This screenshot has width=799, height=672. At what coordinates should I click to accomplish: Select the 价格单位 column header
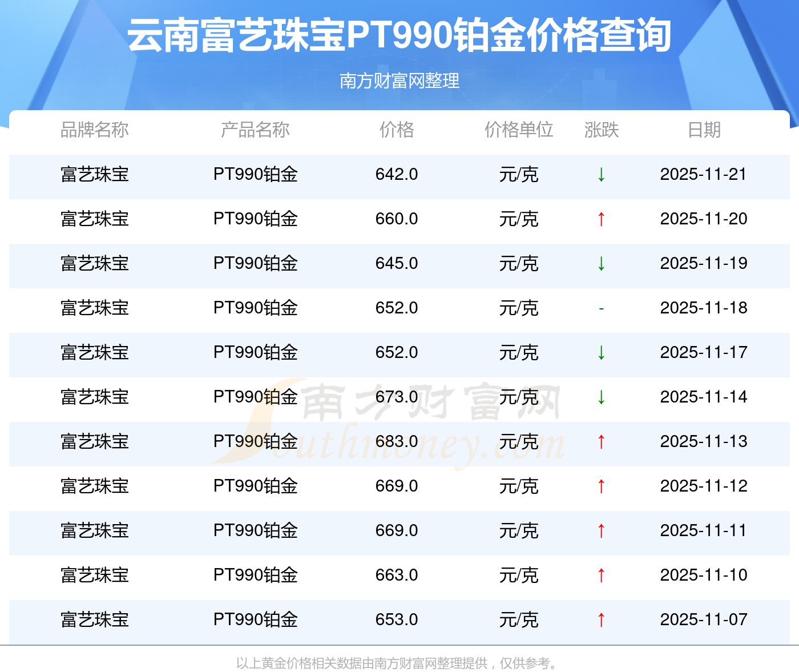point(519,130)
